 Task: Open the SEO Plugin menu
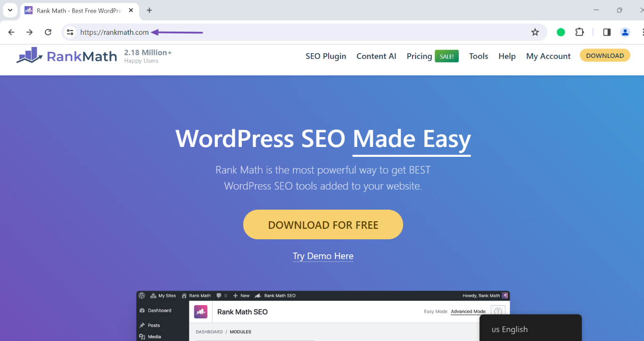pos(326,56)
